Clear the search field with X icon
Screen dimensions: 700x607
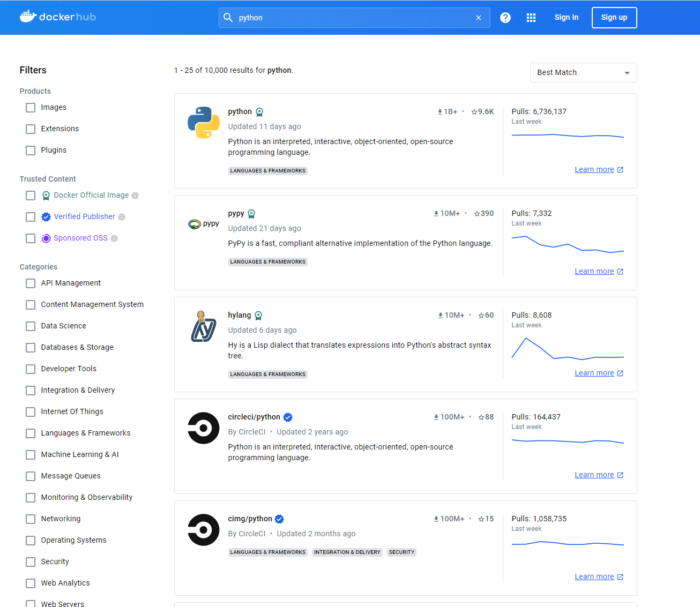[x=479, y=18]
